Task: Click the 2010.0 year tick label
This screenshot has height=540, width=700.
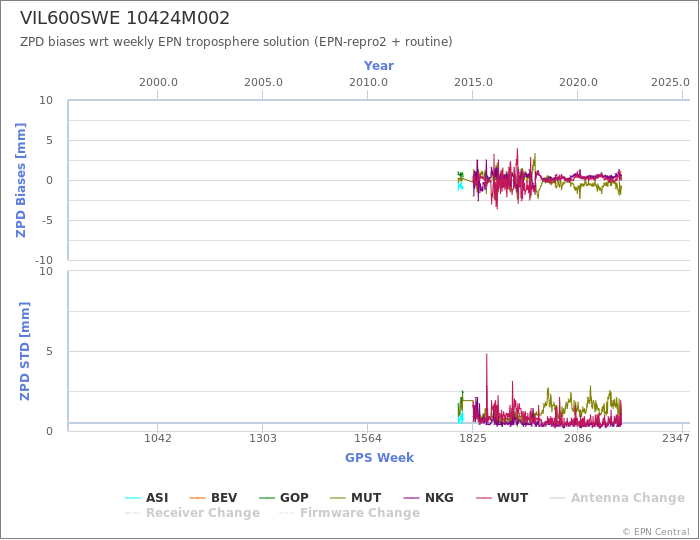Action: pyautogui.click(x=368, y=83)
